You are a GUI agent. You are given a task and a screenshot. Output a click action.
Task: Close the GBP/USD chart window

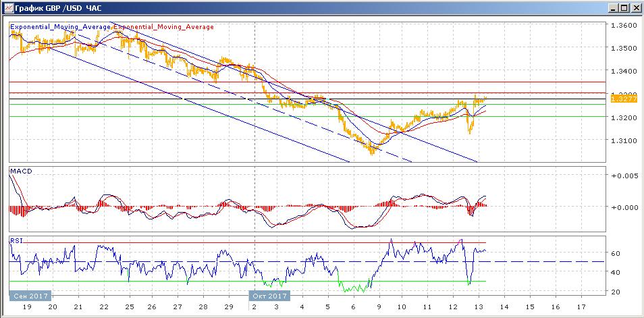tap(635, 7)
